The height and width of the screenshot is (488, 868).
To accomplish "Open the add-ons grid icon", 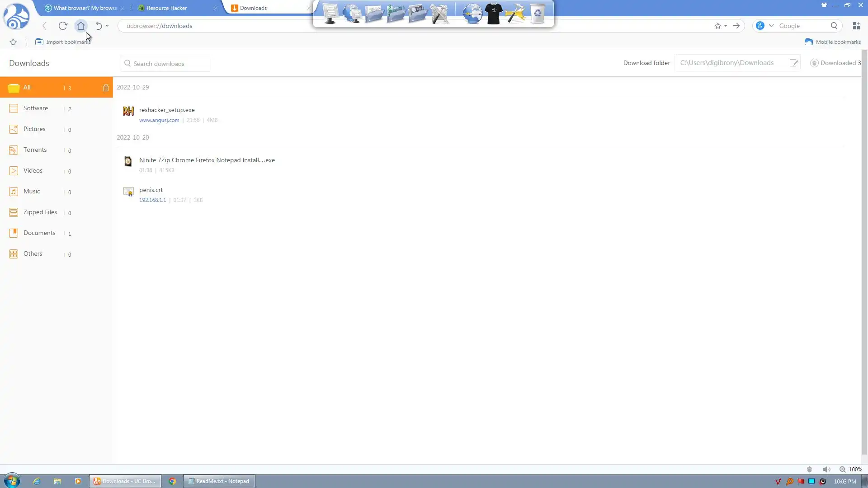I will [x=856, y=26].
